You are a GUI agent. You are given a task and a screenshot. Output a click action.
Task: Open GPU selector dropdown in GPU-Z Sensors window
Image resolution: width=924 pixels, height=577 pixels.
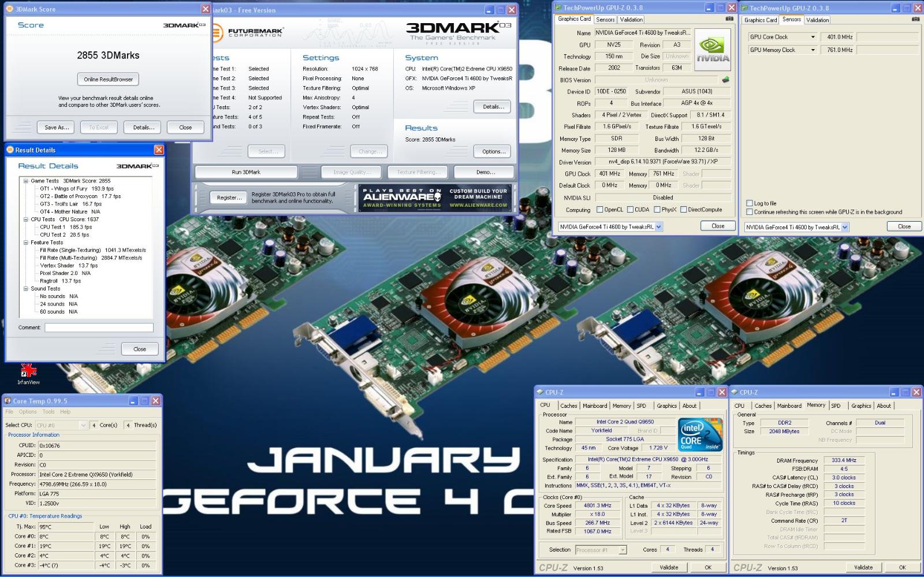(845, 228)
